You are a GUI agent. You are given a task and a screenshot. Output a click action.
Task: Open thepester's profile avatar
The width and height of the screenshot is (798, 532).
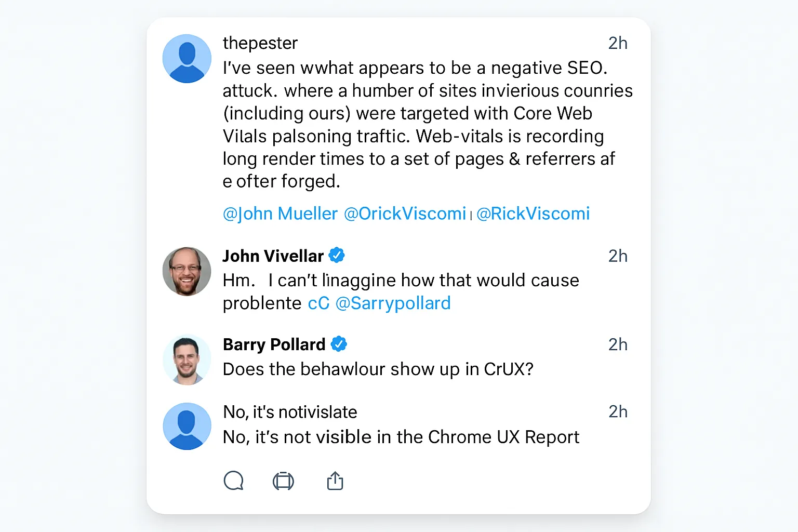187,58
